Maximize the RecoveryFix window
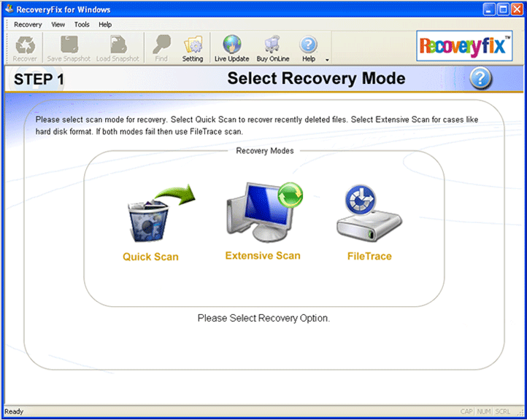 [x=503, y=9]
